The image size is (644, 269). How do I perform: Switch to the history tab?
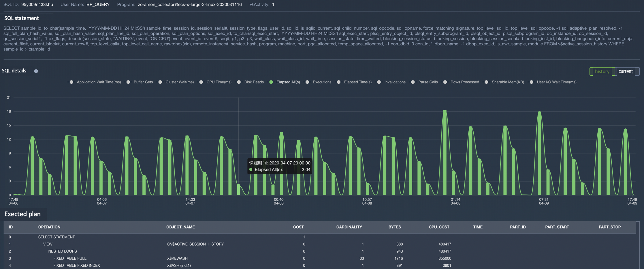pyautogui.click(x=602, y=71)
